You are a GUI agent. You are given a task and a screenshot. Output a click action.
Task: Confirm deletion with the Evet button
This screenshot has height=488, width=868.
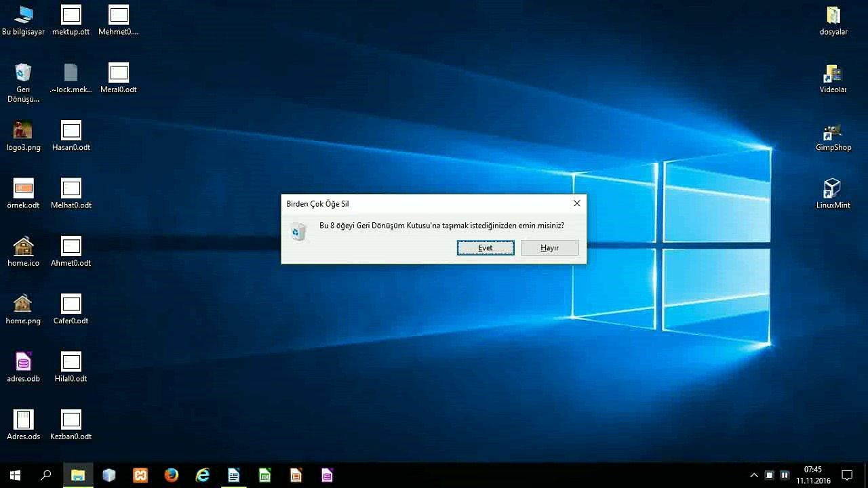(x=486, y=248)
